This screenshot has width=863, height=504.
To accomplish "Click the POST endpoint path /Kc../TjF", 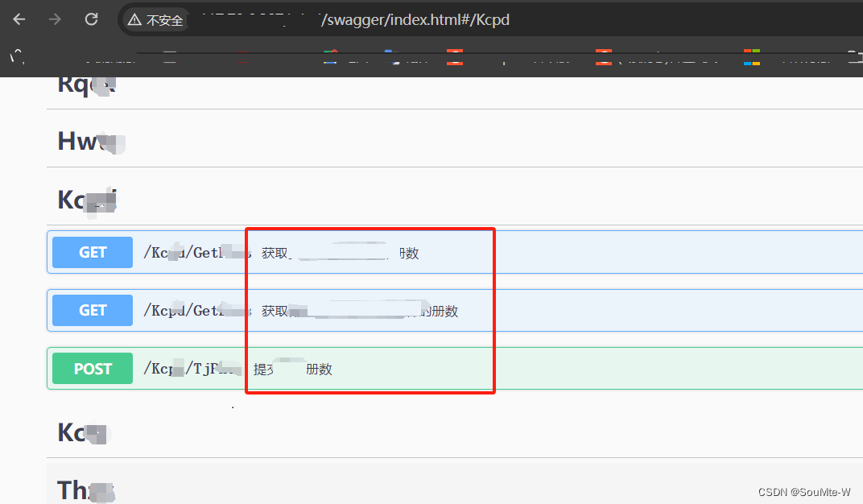I will 192,369.
